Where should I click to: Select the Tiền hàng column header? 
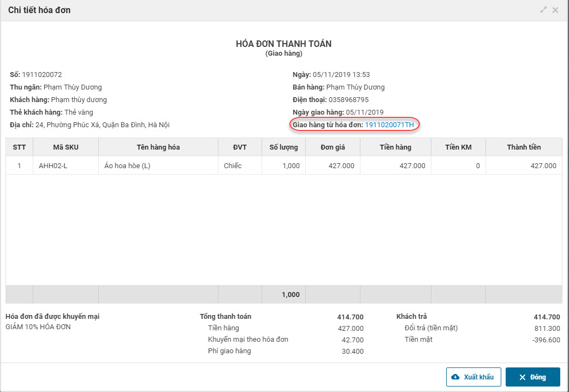395,147
